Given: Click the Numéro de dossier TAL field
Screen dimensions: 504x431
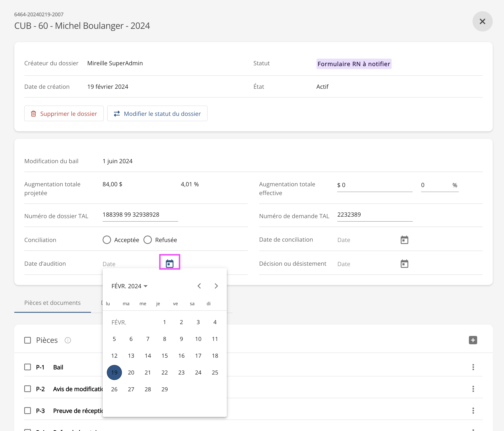Looking at the screenshot, I should tap(140, 215).
